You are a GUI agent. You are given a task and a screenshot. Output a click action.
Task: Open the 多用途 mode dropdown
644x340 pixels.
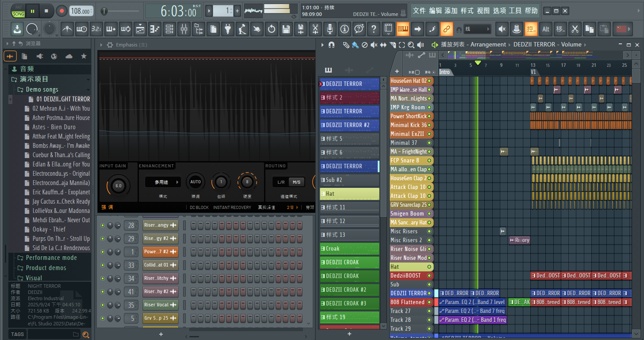pos(162,182)
